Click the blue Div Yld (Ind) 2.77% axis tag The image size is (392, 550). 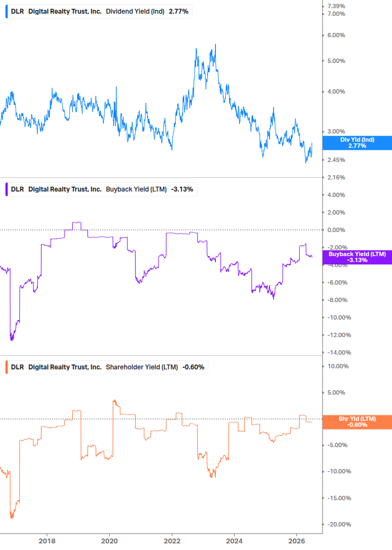[x=357, y=143]
